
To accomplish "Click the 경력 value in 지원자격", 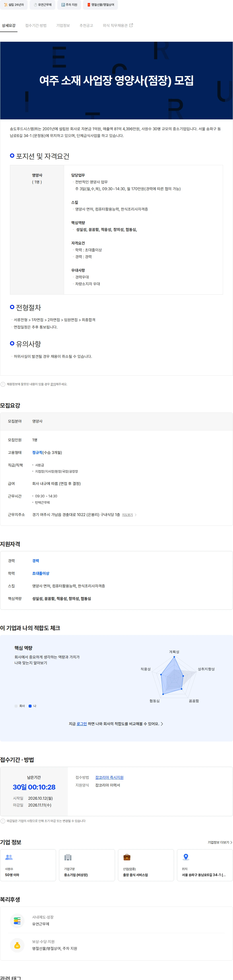I will click(35, 560).
